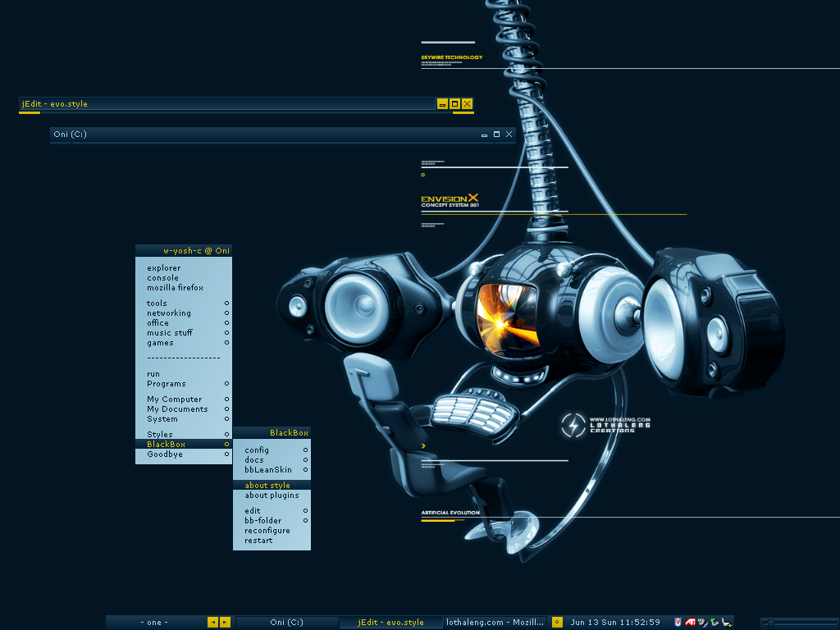Expand the games submenu

coord(184,343)
